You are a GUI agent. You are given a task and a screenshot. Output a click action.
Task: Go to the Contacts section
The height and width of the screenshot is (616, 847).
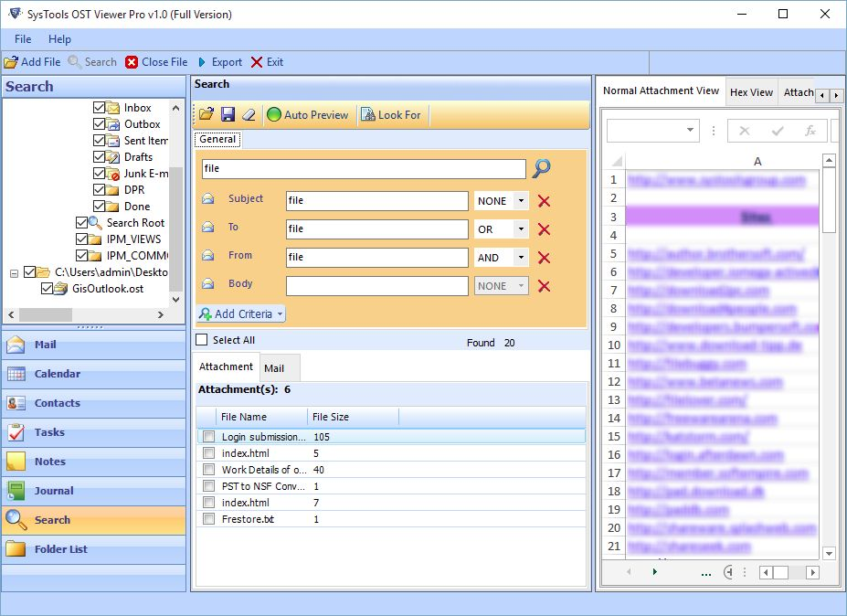point(55,403)
